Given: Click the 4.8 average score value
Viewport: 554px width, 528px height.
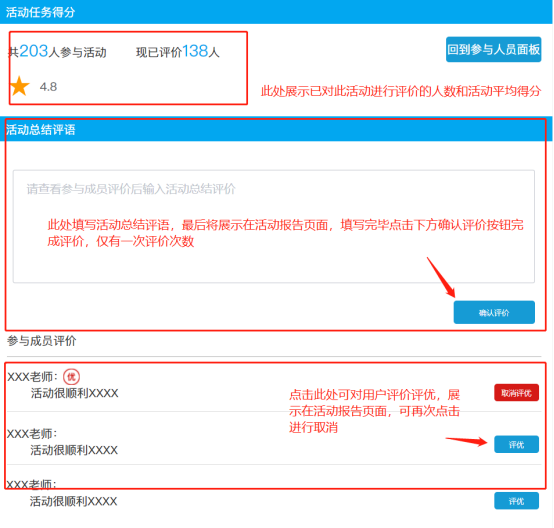Looking at the screenshot, I should [48, 87].
